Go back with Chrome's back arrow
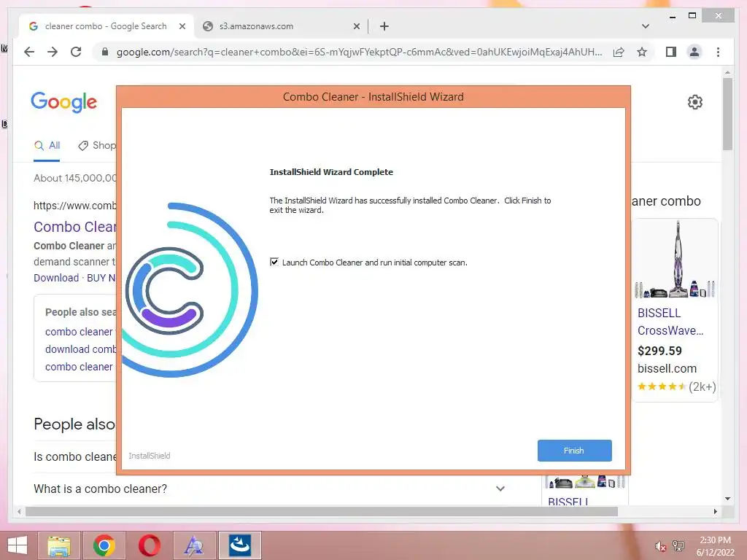The width and height of the screenshot is (747, 560). 29,52
